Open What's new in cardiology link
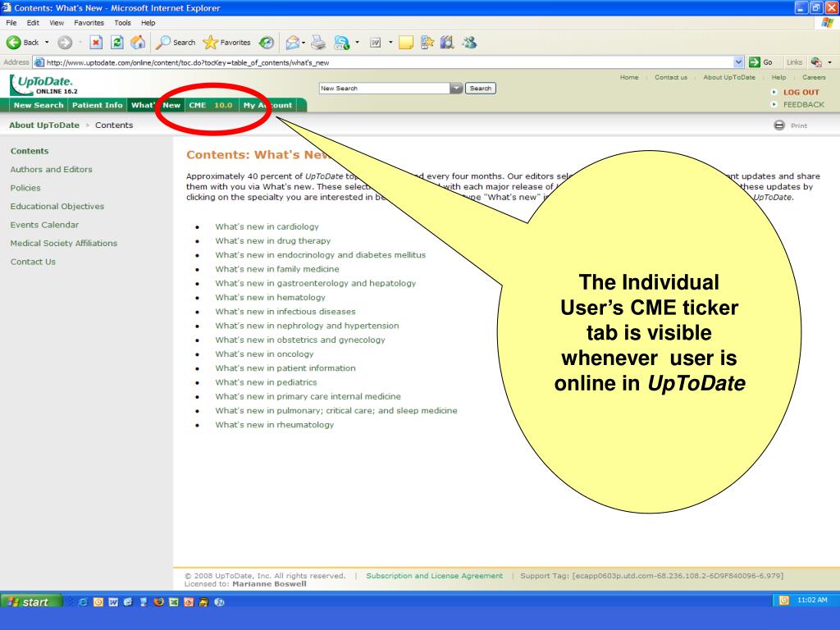The height and width of the screenshot is (630, 840). point(267,226)
